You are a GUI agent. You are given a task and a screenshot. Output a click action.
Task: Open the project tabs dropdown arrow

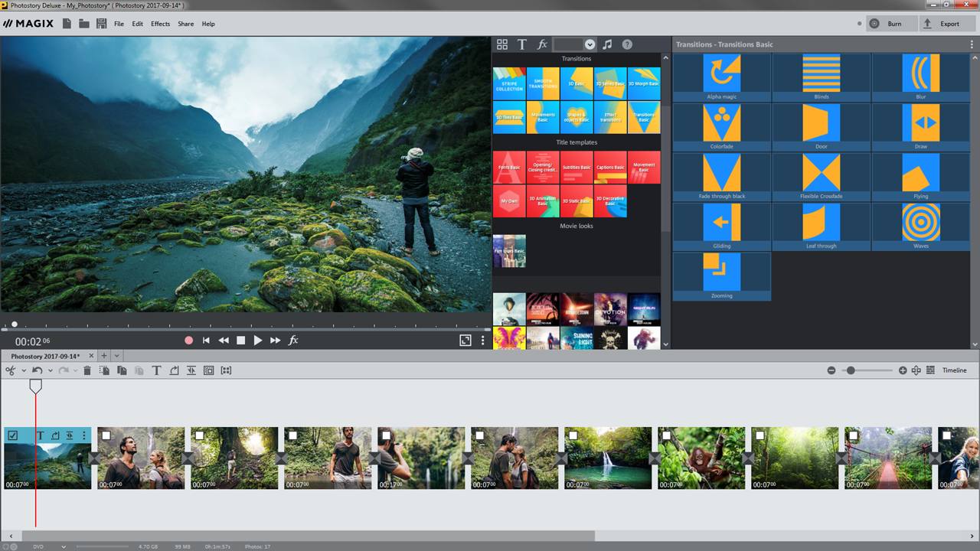(x=116, y=356)
